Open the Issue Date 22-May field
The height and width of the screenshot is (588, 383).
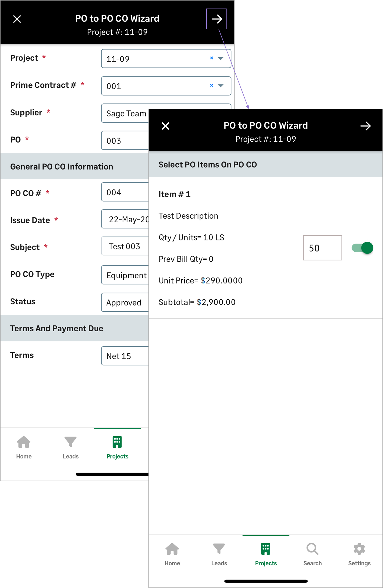(x=125, y=219)
